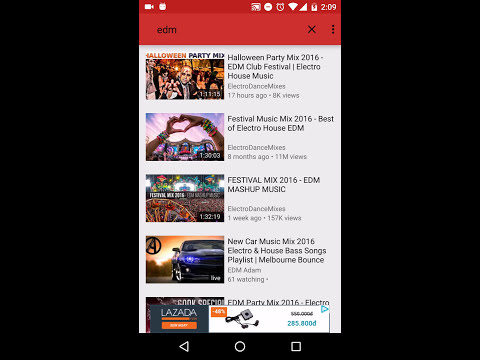Open FESTIVAL MIX 2016 mashup thumbnail
Viewport: 480px width, 360px height.
tap(185, 198)
